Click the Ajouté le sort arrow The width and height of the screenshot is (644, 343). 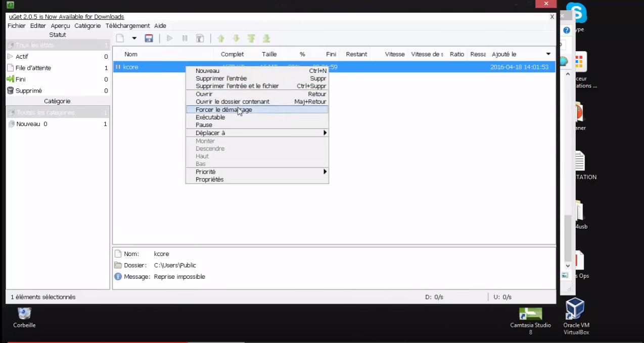[548, 54]
